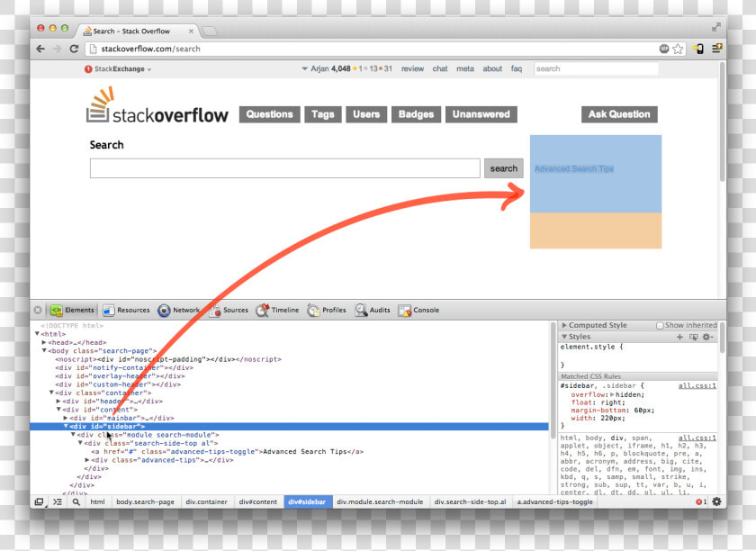Go back using the browser back arrow
This screenshot has height=551, width=756.
(x=40, y=49)
